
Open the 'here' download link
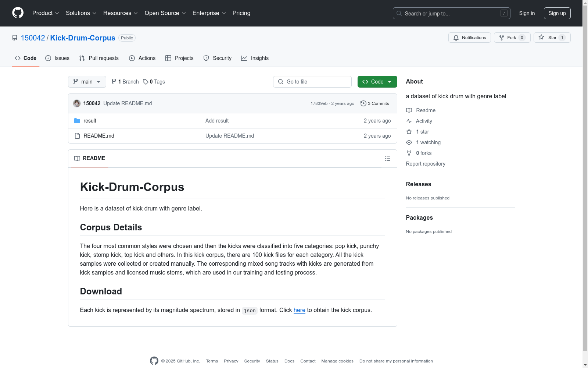pyautogui.click(x=300, y=310)
